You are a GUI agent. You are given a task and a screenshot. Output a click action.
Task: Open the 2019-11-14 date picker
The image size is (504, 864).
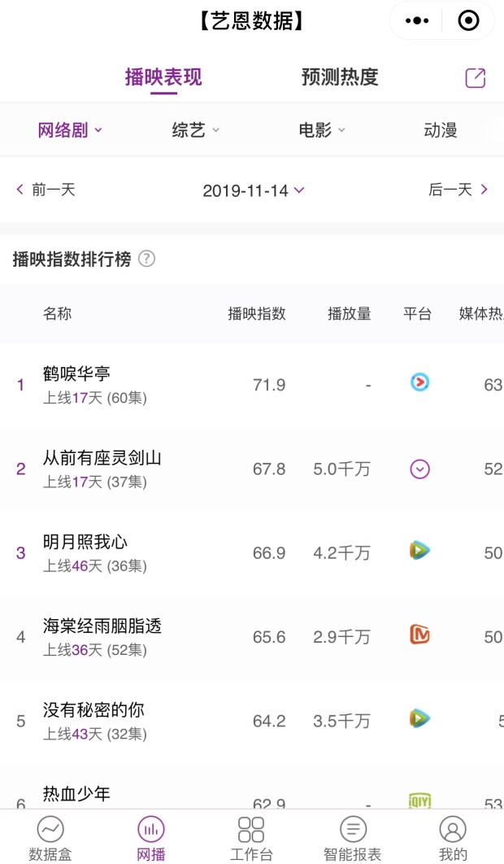253,190
